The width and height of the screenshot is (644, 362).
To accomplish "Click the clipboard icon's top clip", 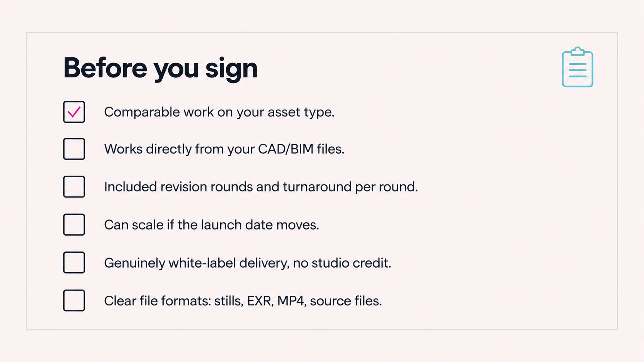I will 577,51.
